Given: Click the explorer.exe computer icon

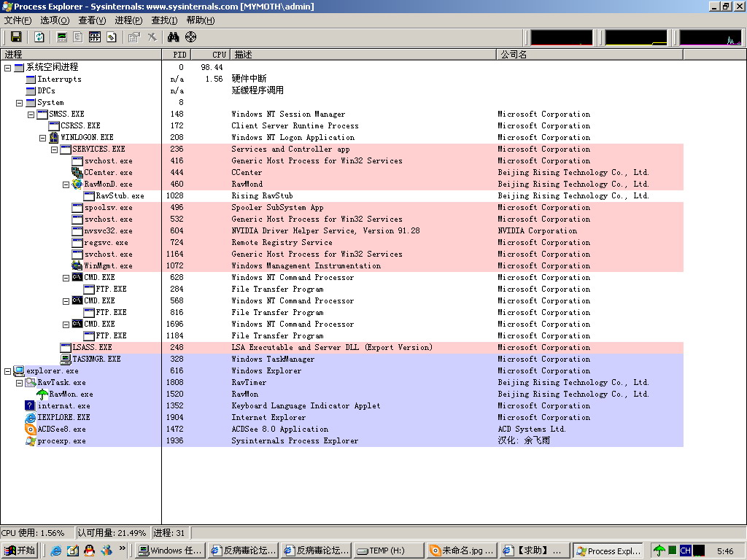Looking at the screenshot, I should click(19, 370).
